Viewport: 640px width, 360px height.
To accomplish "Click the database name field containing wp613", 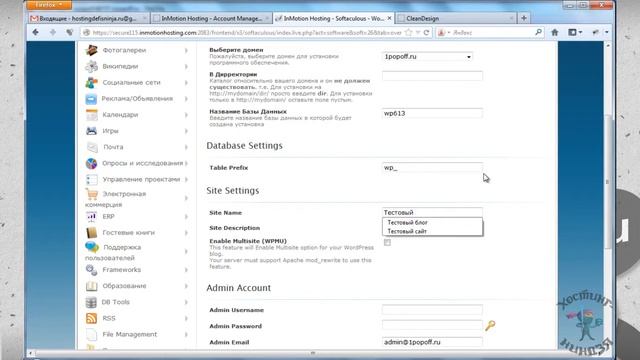I will (432, 113).
